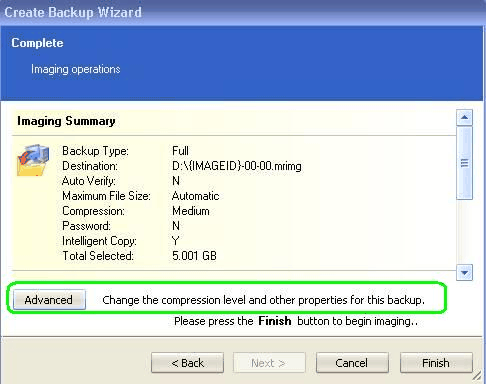486x384 pixels.
Task: Click the Password label
Action: pyautogui.click(x=86, y=226)
